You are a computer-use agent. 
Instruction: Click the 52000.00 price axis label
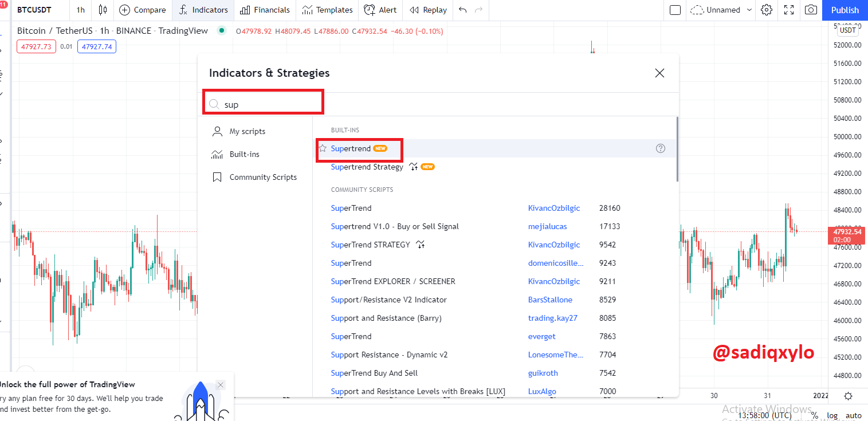847,45
